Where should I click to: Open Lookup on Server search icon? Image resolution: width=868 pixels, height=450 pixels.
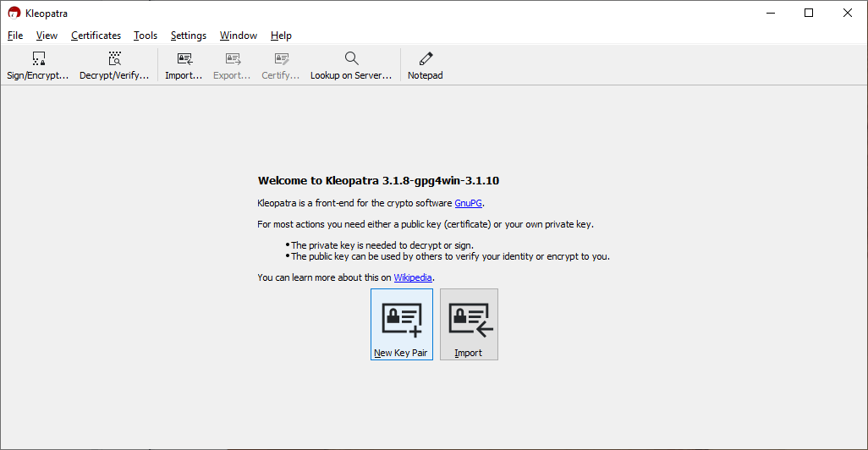[x=352, y=58]
